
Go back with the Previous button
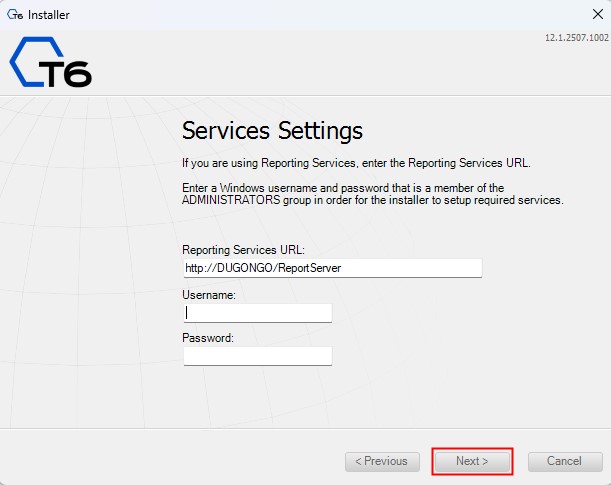(382, 461)
